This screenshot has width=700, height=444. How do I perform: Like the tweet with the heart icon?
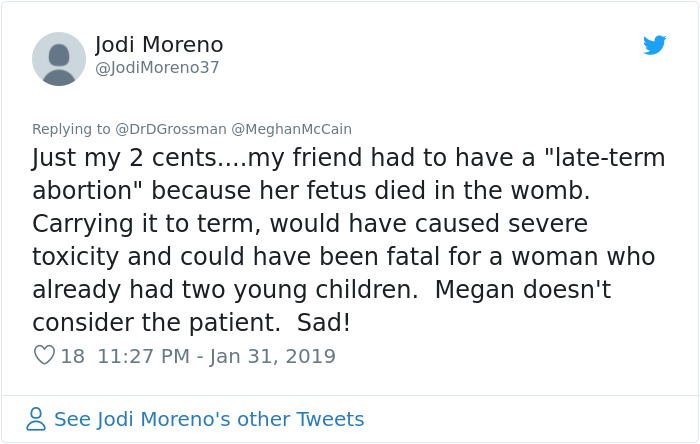click(x=44, y=355)
